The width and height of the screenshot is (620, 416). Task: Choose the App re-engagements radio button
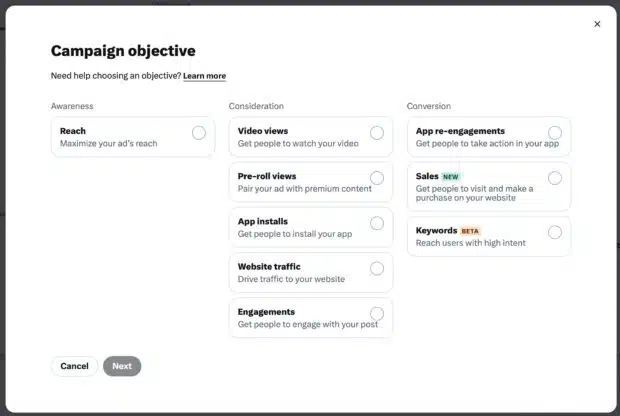click(x=555, y=133)
